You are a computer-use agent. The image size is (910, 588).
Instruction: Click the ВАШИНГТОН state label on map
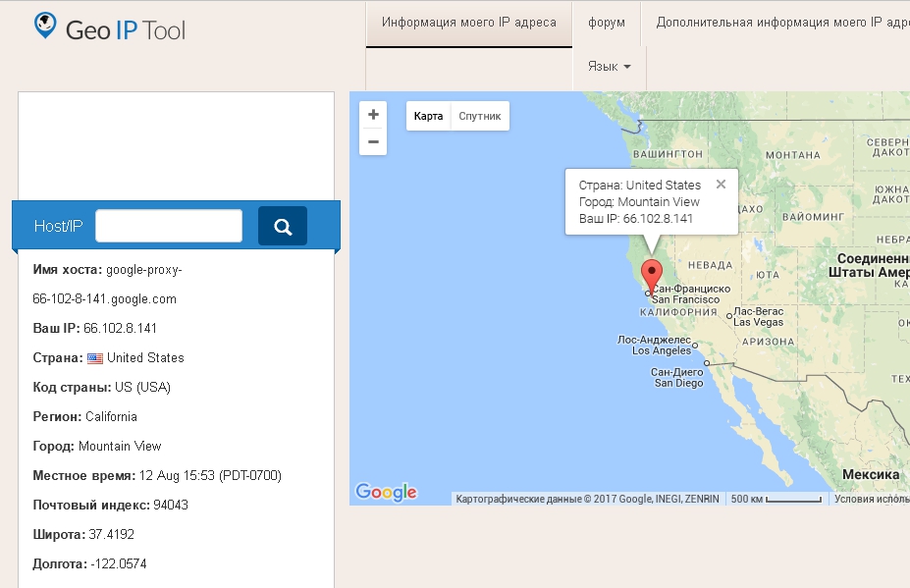(x=668, y=154)
